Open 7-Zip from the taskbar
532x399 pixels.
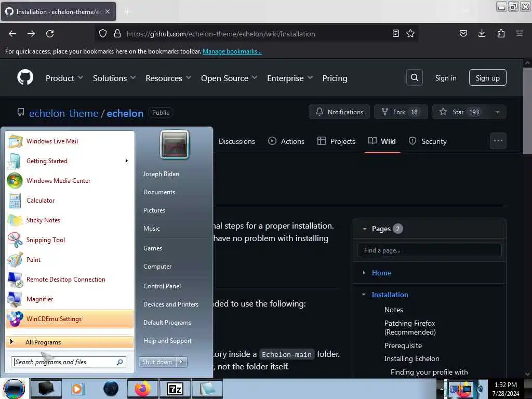coord(175,389)
